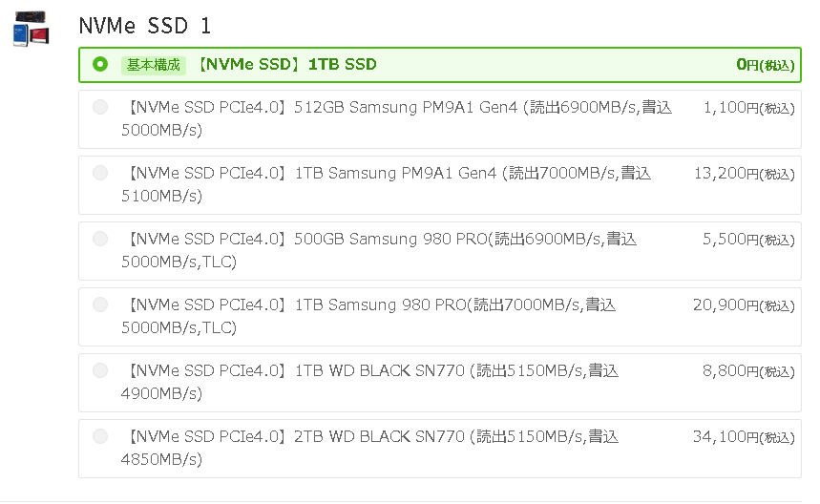The image size is (820, 504).
Task: Select the default 1TB SSD radio button
Action: click(100, 65)
